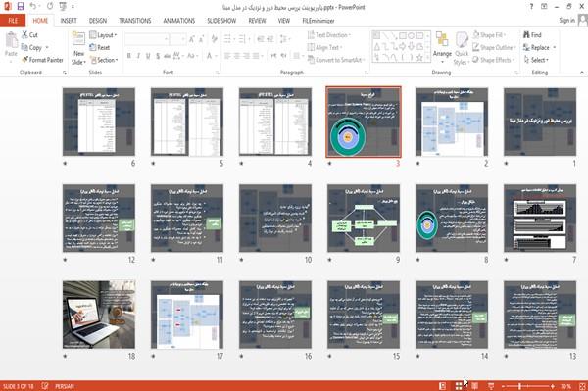Screen dimensions: 588x391
Task: Click Find in the Editing group
Action: [532, 35]
